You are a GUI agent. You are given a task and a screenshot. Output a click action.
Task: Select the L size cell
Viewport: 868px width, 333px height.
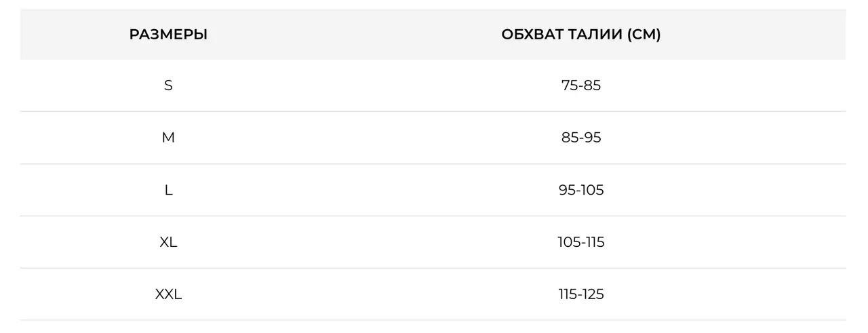click(x=168, y=190)
